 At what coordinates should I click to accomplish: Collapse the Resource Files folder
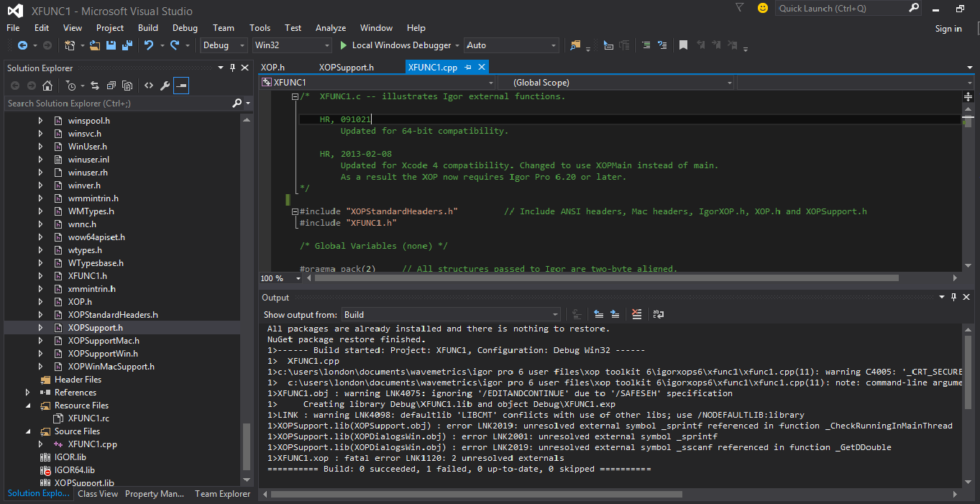coord(27,406)
